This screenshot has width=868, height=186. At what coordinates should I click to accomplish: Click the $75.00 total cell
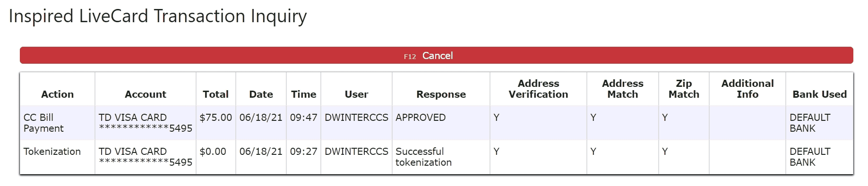[x=215, y=118]
